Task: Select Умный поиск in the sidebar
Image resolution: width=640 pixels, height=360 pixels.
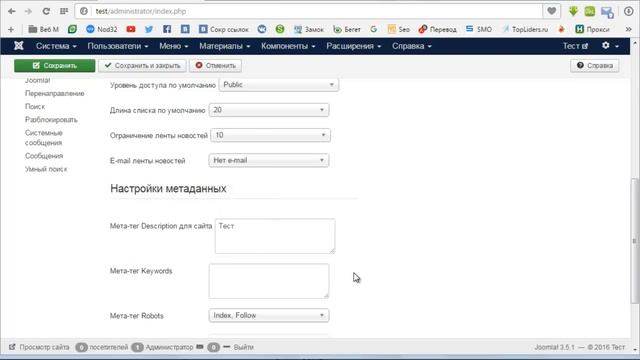Action: [46, 169]
